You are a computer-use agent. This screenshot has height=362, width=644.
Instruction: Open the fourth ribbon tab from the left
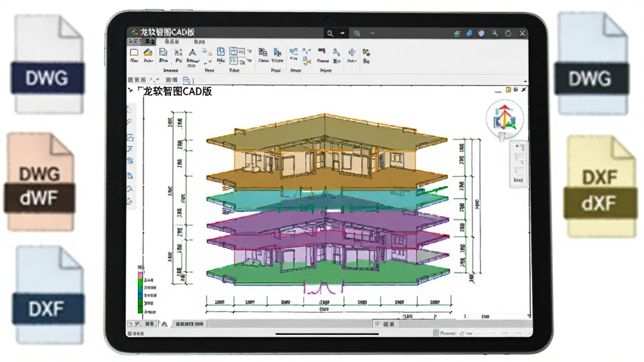tap(199, 42)
